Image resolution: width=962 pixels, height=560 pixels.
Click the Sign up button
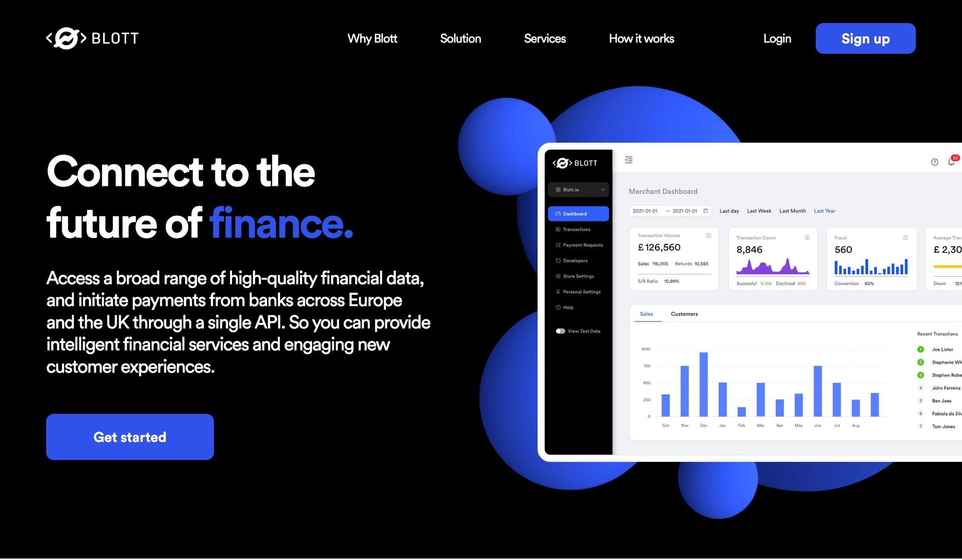865,38
